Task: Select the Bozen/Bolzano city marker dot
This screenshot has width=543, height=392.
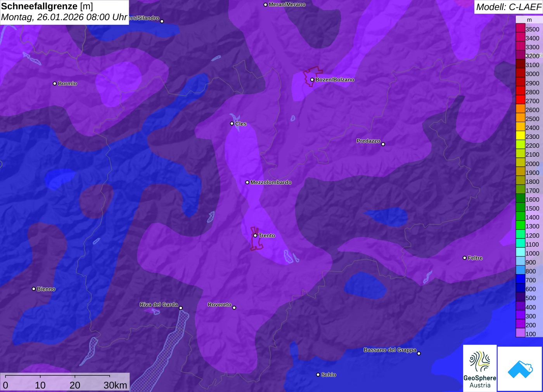Action: (312, 80)
